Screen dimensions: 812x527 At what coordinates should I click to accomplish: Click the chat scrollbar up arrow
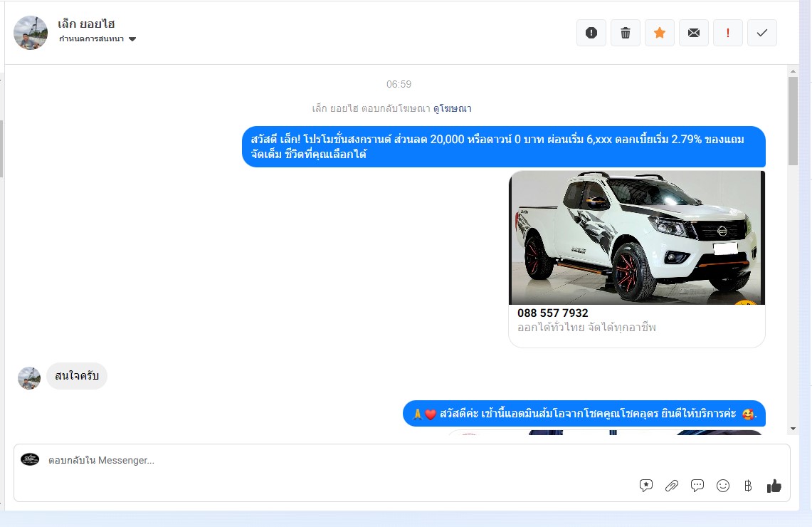tap(793, 71)
